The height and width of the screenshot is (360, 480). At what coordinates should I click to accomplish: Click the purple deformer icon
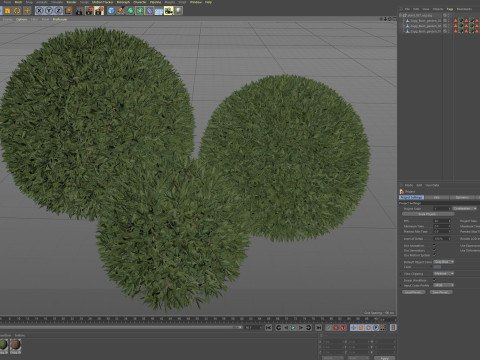[149, 11]
